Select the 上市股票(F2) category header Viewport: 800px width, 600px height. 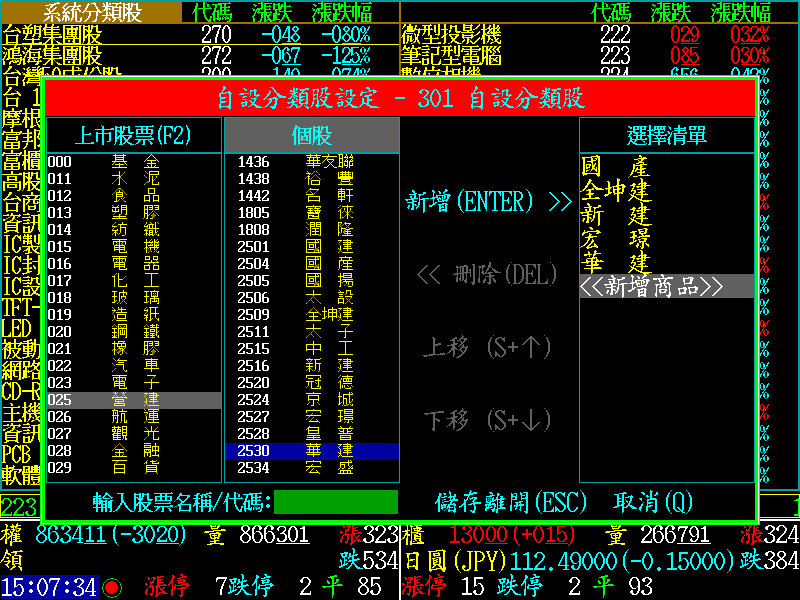point(134,135)
